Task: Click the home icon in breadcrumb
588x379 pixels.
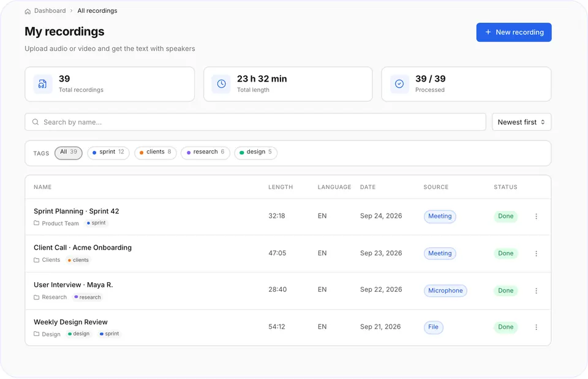Action: [28, 11]
